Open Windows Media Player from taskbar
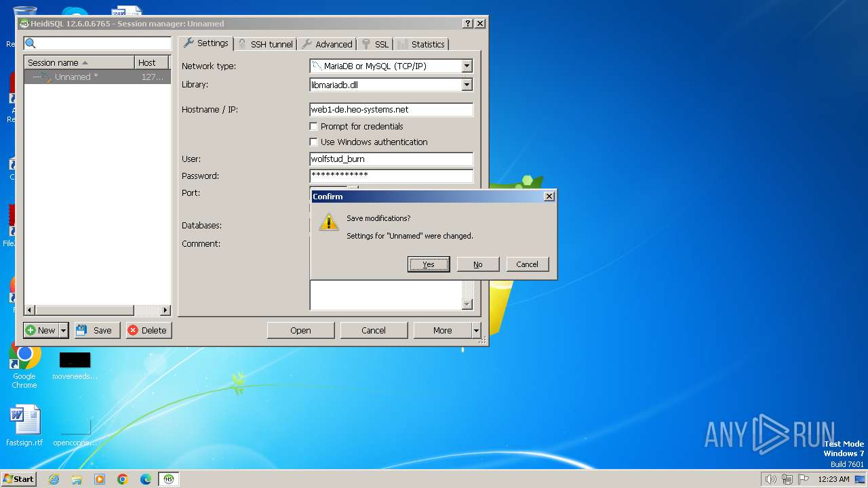The image size is (868, 488). point(100,479)
